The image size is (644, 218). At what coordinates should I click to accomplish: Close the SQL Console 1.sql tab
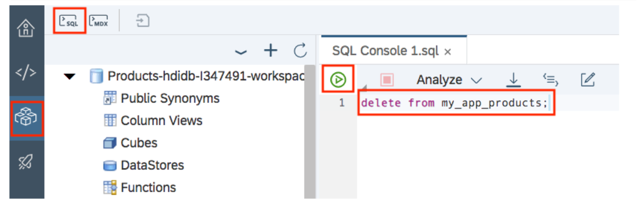pyautogui.click(x=448, y=52)
